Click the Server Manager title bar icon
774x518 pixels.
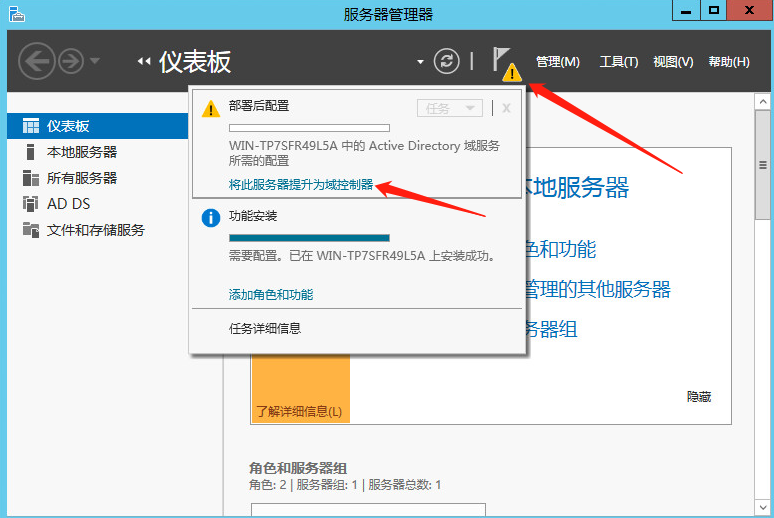pyautogui.click(x=17, y=14)
